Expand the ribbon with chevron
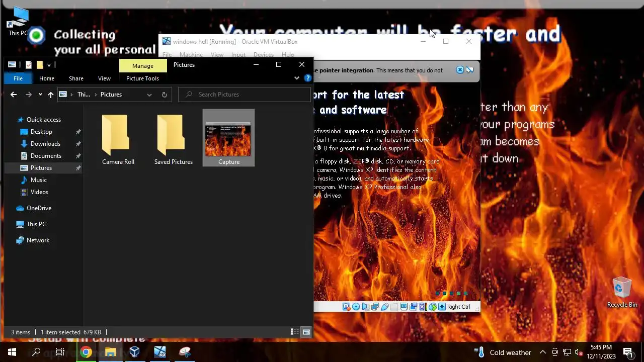The width and height of the screenshot is (644, 362). (297, 78)
